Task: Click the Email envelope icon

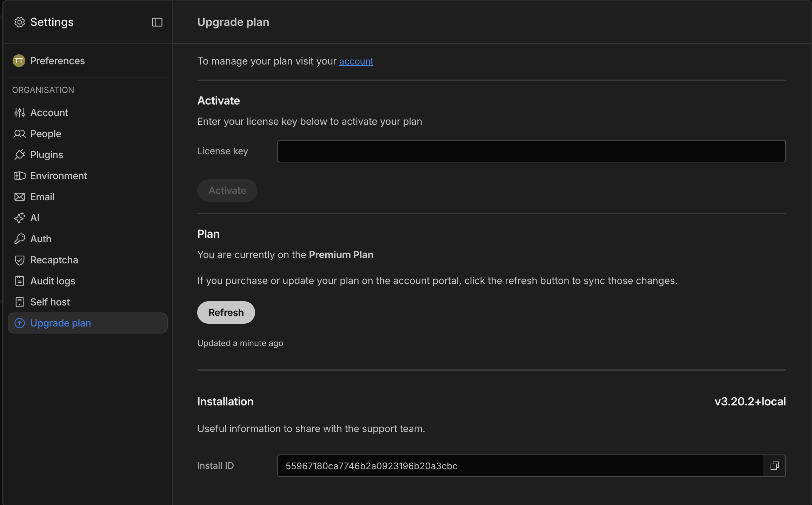Action: (20, 197)
